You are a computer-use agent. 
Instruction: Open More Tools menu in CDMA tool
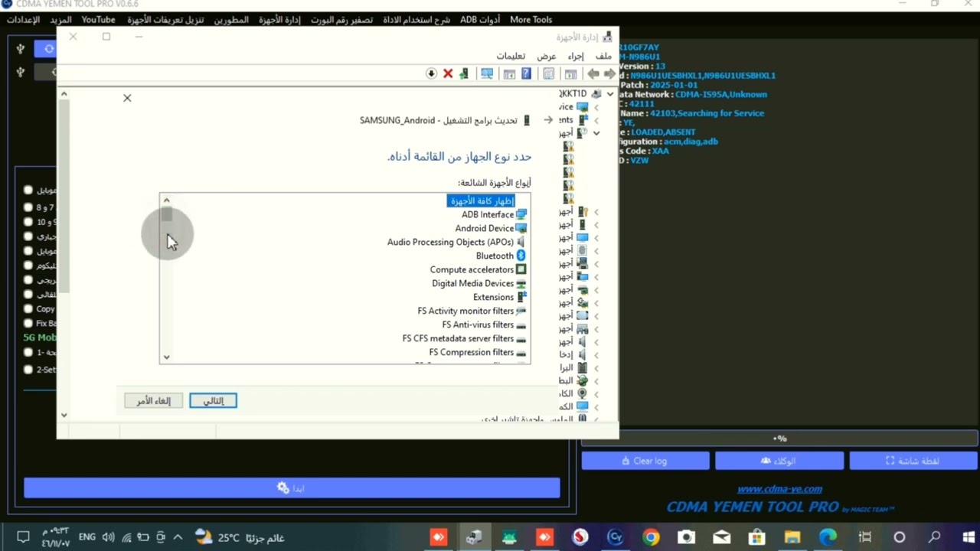click(x=531, y=20)
